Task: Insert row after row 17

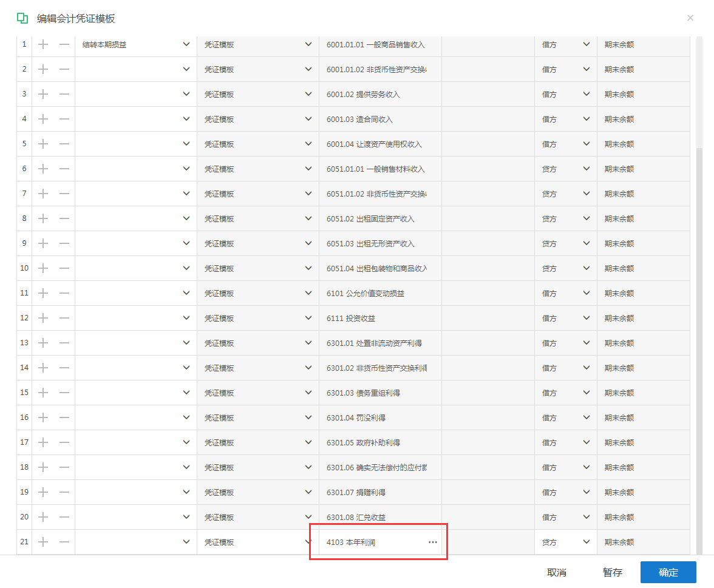Action: [x=43, y=442]
